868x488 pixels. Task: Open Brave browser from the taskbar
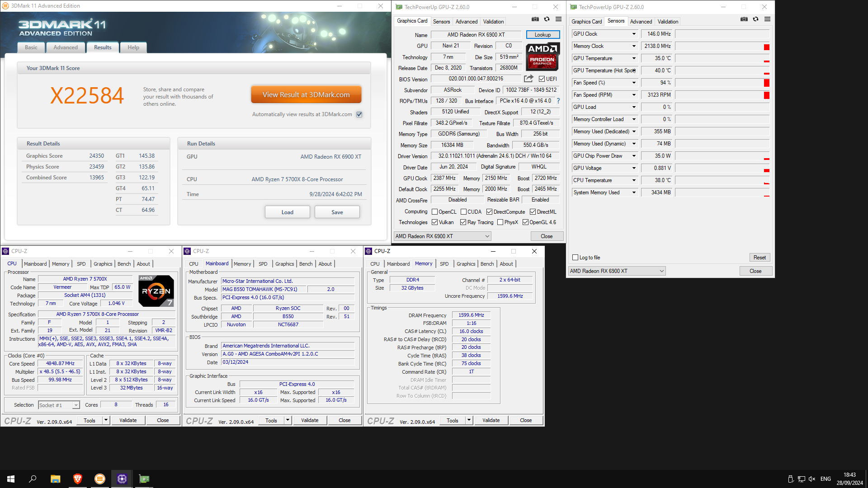(x=77, y=479)
